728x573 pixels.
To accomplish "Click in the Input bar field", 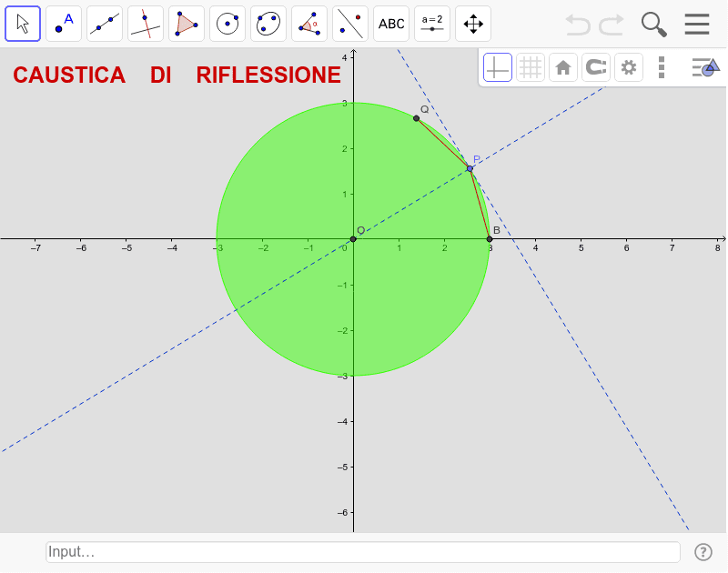I will (362, 552).
